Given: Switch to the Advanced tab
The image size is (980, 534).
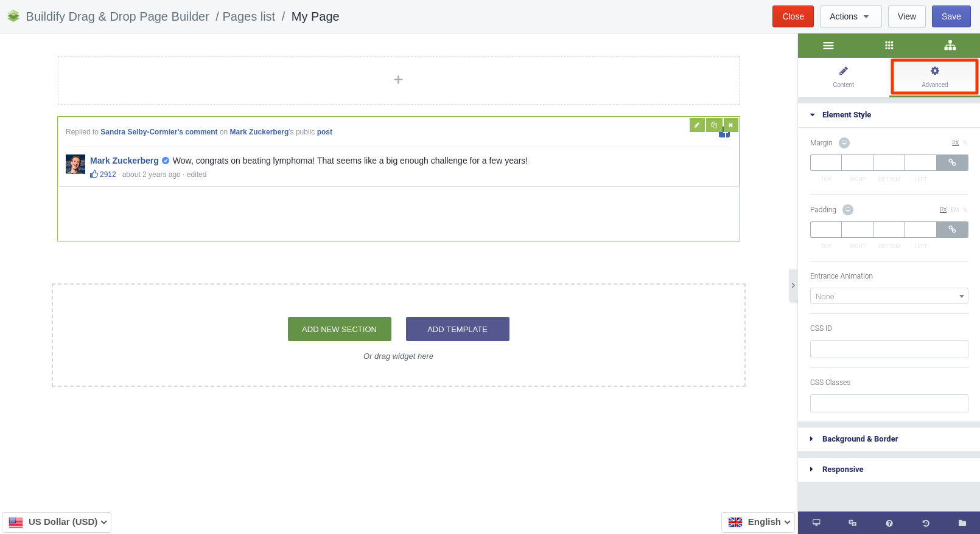Looking at the screenshot, I should 934,77.
